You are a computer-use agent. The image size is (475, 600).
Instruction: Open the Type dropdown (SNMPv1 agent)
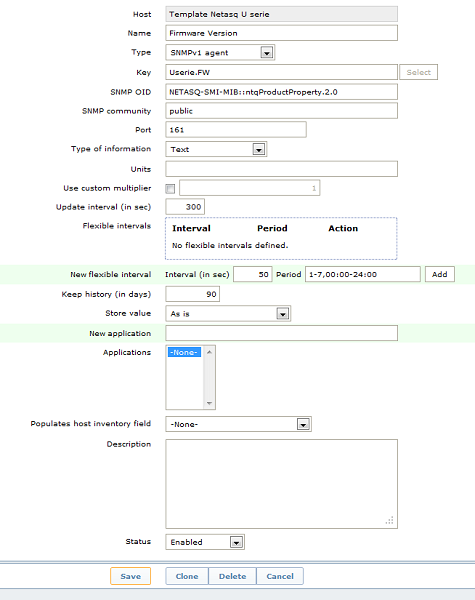click(x=220, y=52)
